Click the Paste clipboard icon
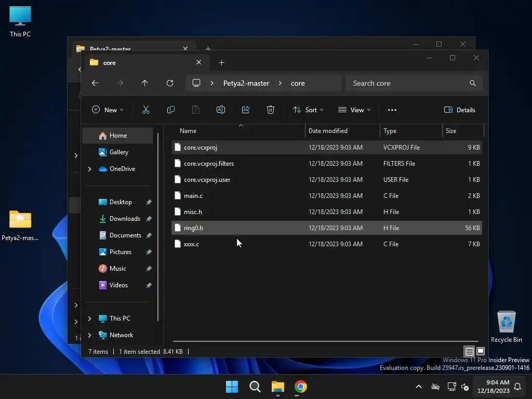 (x=196, y=110)
